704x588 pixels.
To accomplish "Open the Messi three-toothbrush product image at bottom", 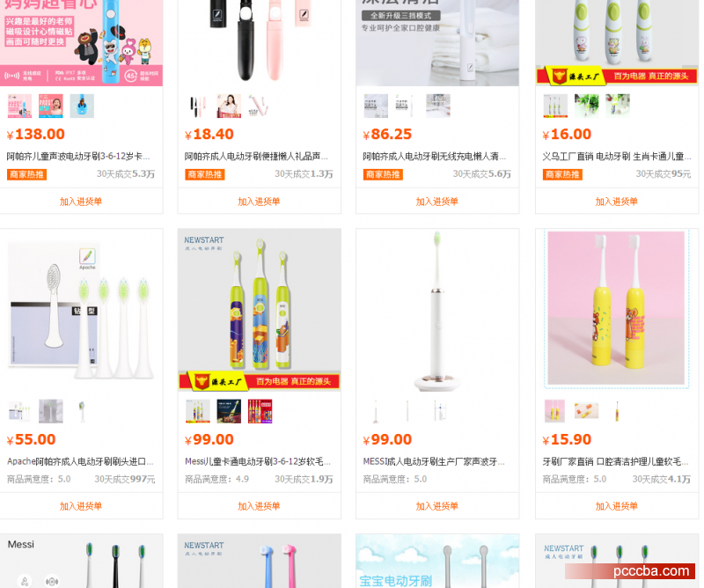I will coord(81,561).
